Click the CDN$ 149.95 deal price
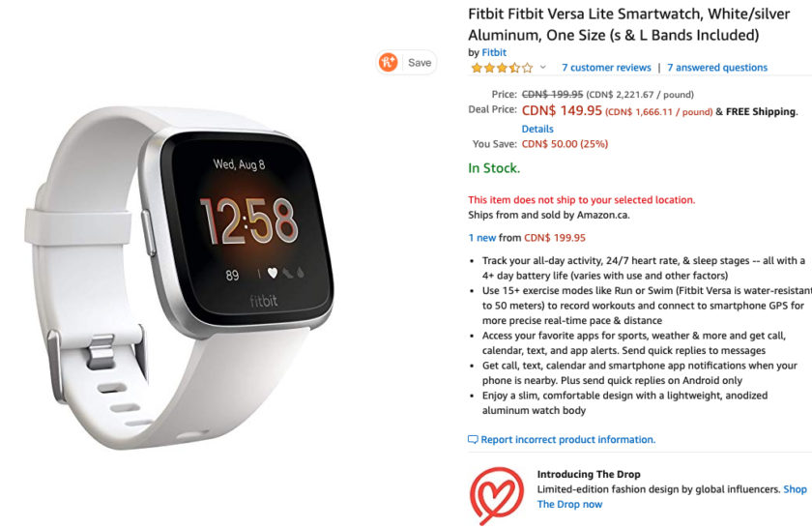 [x=562, y=111]
